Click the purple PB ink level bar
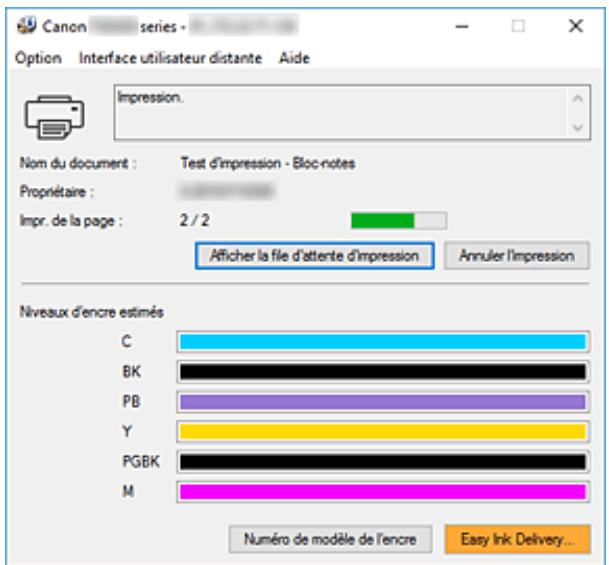The width and height of the screenshot is (609, 565). 383,402
